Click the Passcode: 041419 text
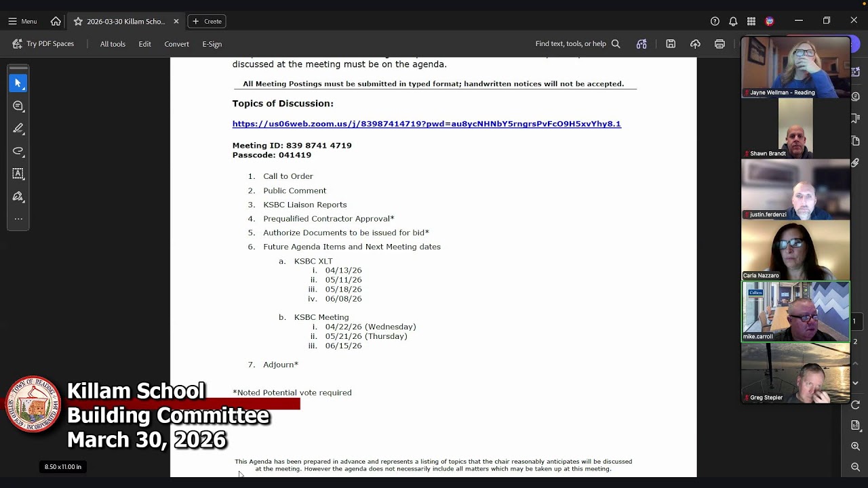 tap(271, 155)
